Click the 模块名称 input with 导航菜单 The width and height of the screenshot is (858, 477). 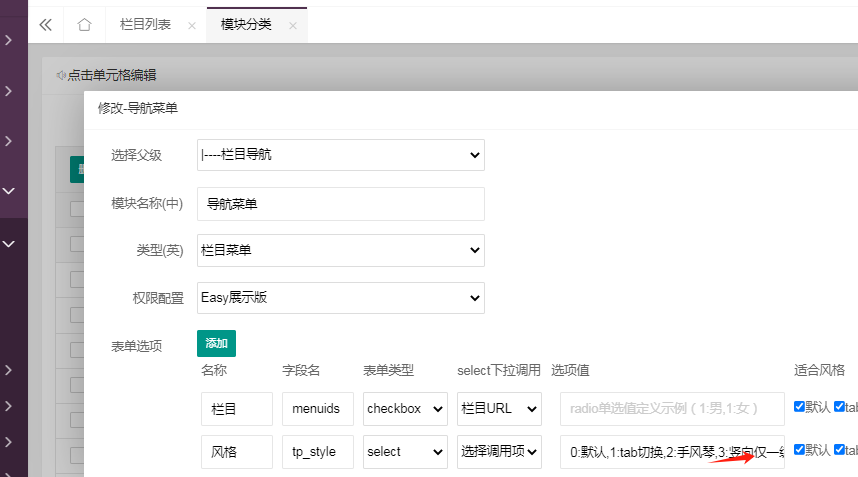340,203
